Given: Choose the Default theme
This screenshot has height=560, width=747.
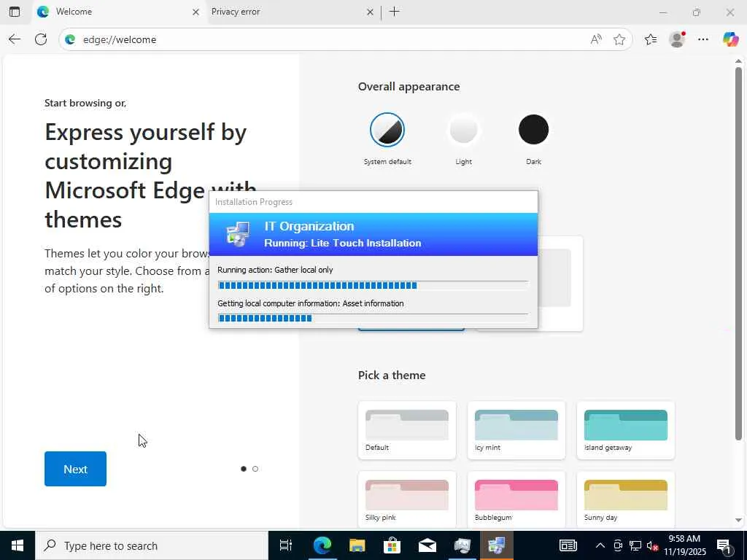Looking at the screenshot, I should pyautogui.click(x=407, y=430).
